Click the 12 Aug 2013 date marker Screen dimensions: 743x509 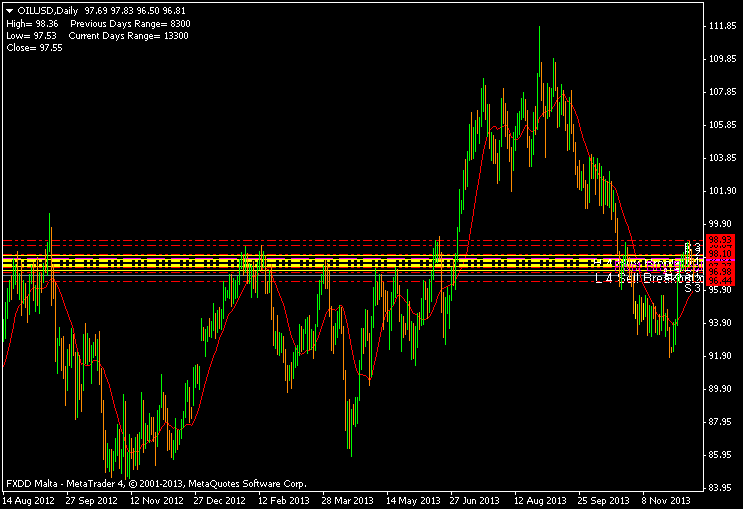[x=539, y=499]
